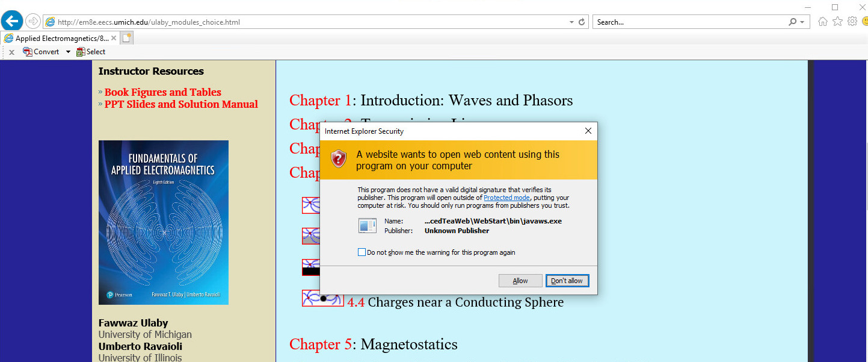The height and width of the screenshot is (362, 868).
Task: Expand the Convert dropdown arrow
Action: (68, 52)
